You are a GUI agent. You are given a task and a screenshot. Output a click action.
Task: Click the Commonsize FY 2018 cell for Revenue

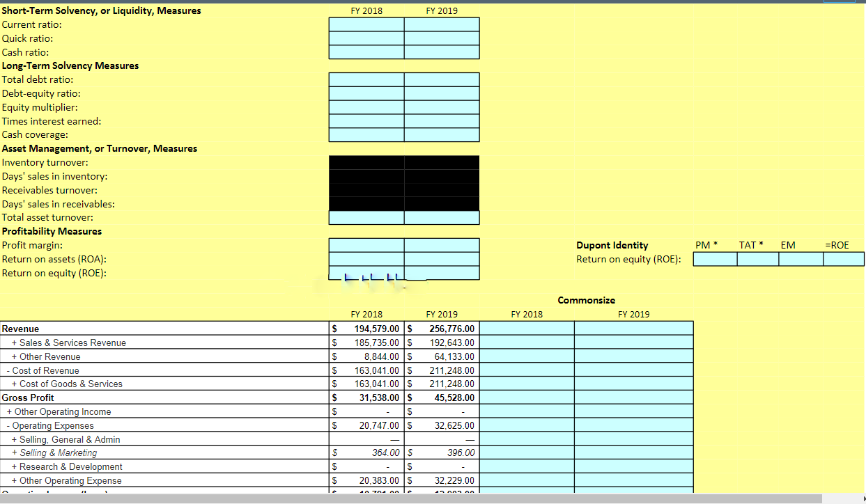(527, 328)
